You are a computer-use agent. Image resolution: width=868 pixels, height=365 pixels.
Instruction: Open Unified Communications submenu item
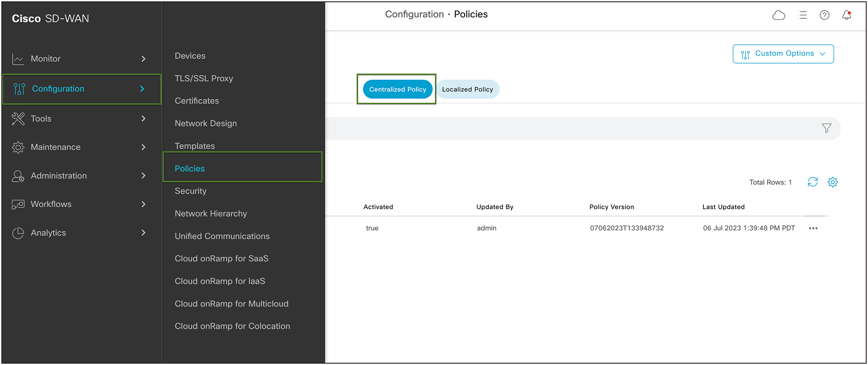222,236
